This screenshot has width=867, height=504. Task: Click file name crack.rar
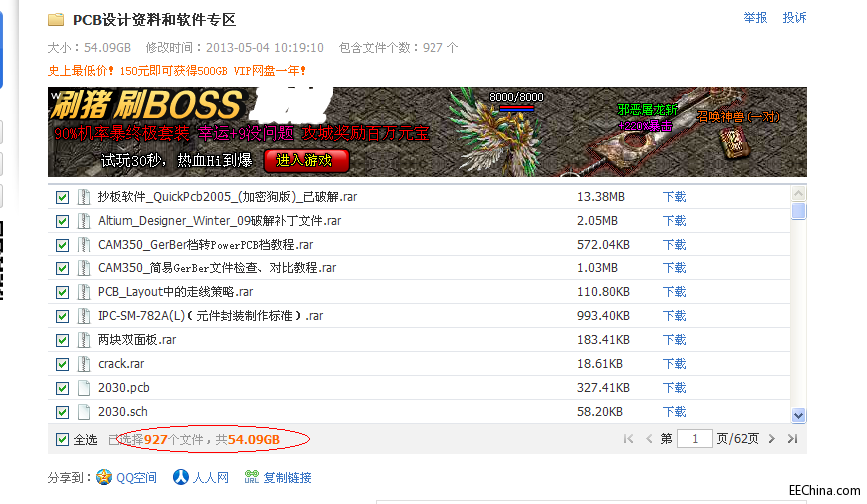pos(121,364)
